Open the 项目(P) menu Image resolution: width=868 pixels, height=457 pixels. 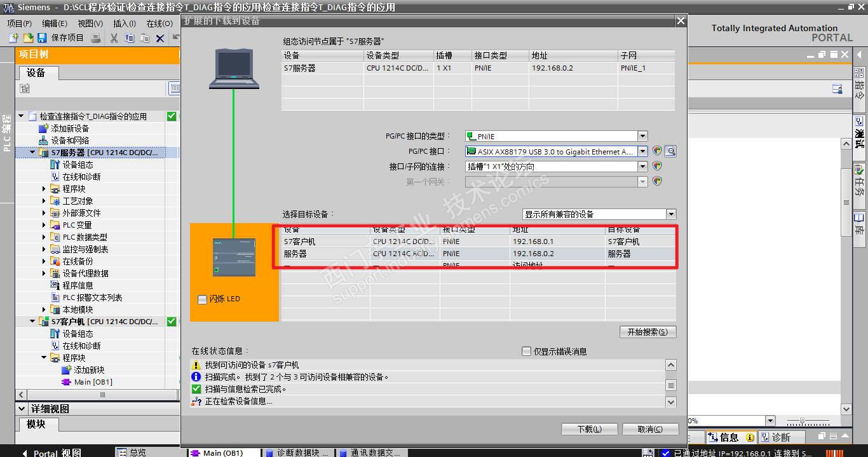click(x=19, y=24)
